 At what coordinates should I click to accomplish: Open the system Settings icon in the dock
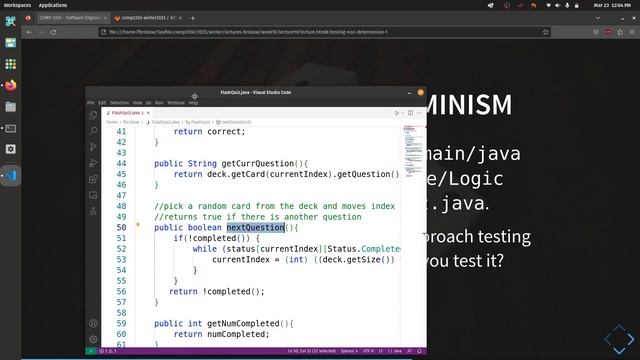(x=11, y=149)
